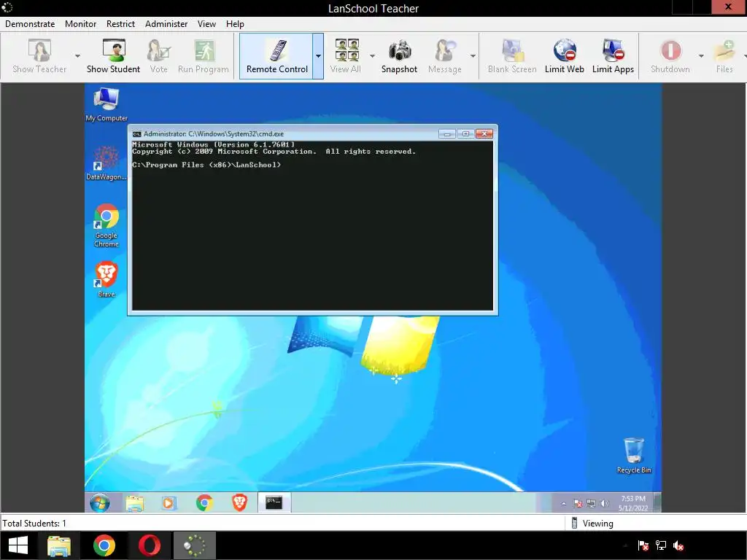Select Recycle Bin on student desktop

pos(634,456)
